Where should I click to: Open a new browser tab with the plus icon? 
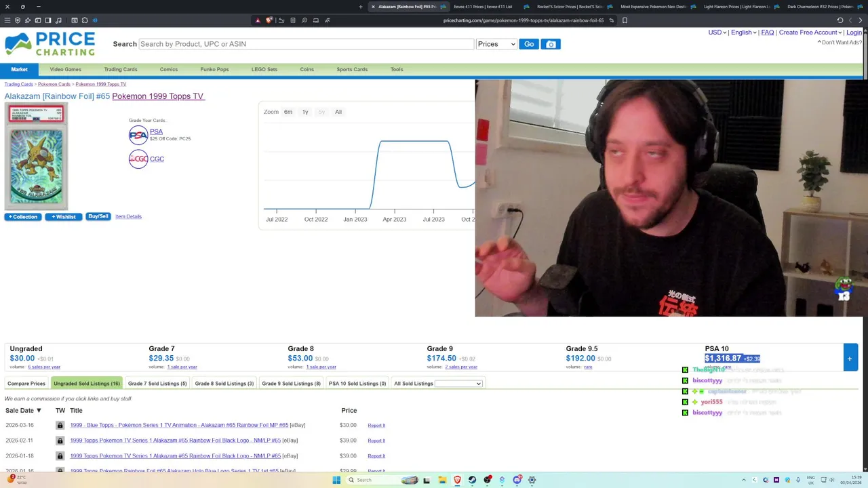pyautogui.click(x=361, y=7)
